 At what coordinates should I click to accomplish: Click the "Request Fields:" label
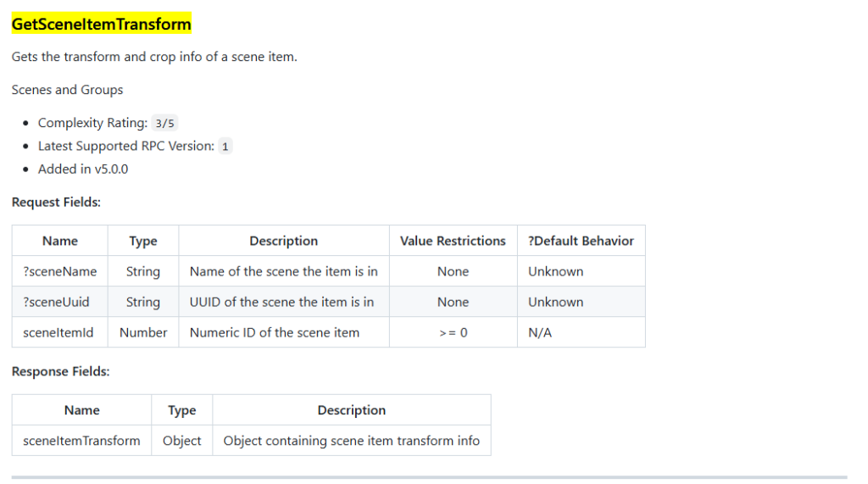[x=56, y=203]
